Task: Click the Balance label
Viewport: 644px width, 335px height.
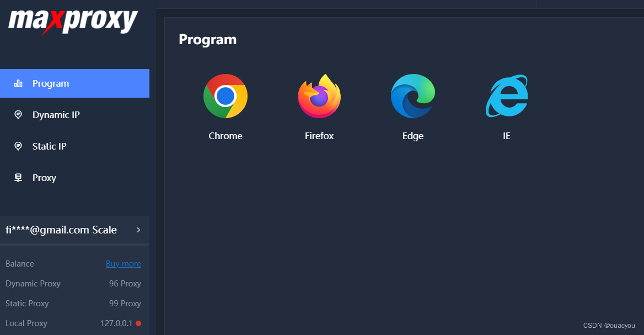Action: (x=20, y=263)
